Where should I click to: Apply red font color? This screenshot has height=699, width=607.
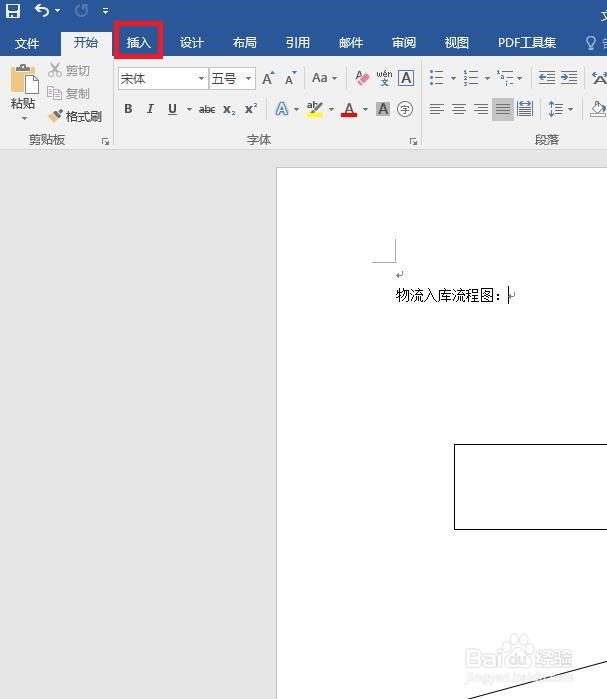[x=349, y=109]
